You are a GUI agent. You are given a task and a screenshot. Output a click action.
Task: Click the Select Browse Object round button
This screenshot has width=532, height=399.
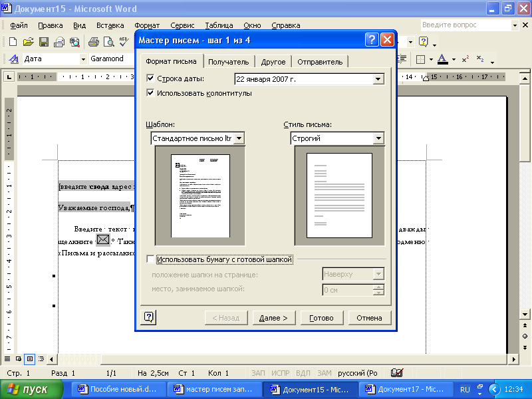point(525,336)
